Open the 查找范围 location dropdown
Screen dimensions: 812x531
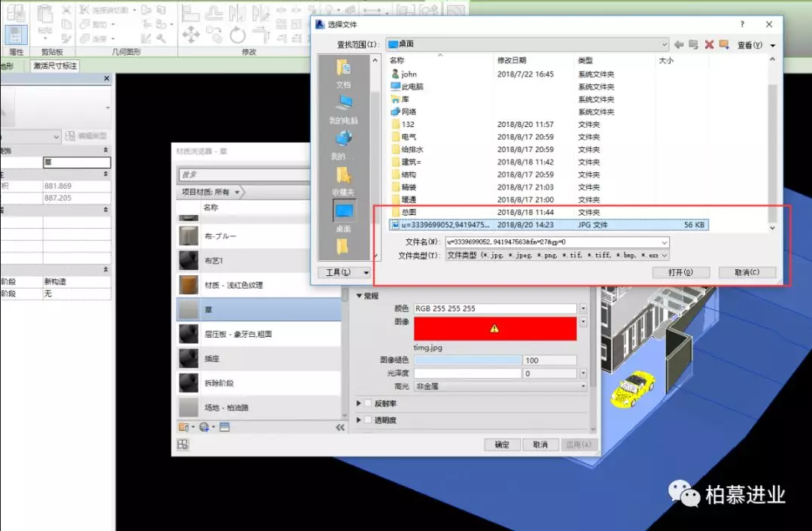click(664, 44)
